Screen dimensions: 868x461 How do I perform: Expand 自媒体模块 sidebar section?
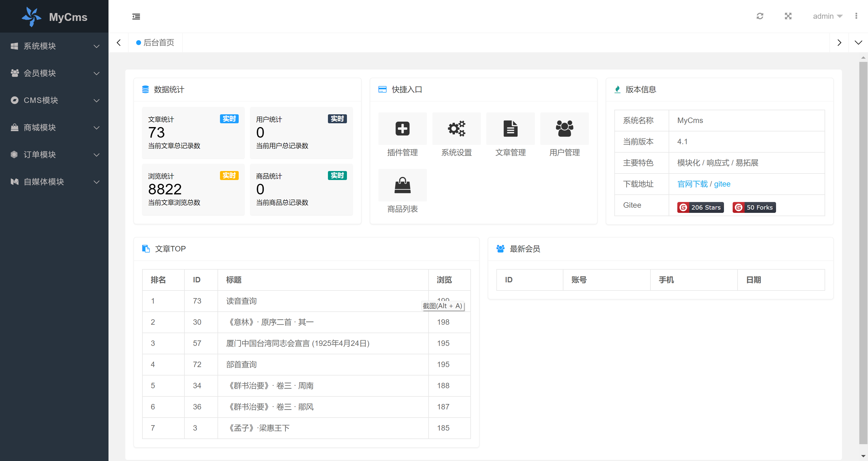(54, 182)
